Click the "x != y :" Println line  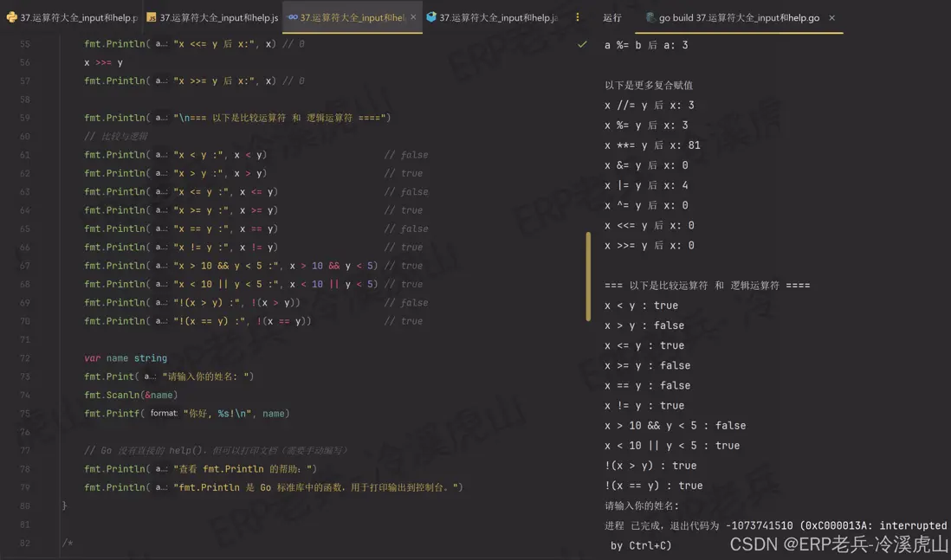pyautogui.click(x=181, y=248)
